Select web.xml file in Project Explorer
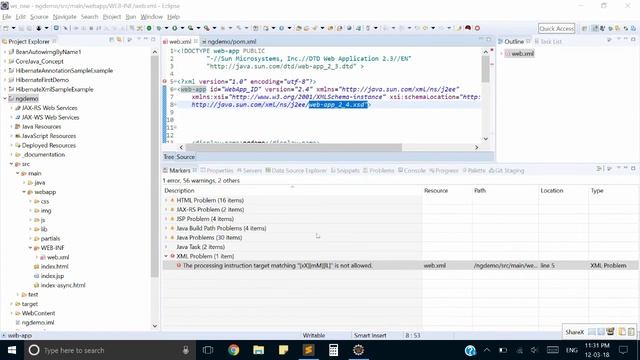Image resolution: width=640 pixels, height=360 pixels. tap(58, 257)
